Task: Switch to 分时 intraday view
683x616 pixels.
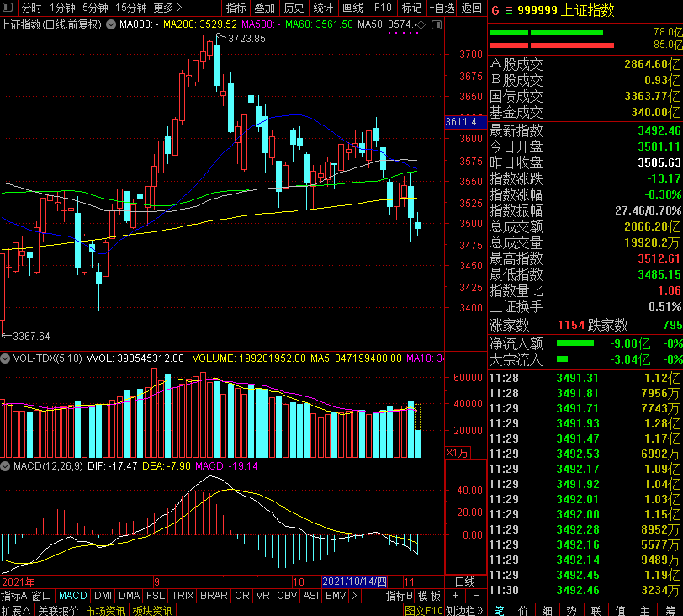Action: coord(31,8)
